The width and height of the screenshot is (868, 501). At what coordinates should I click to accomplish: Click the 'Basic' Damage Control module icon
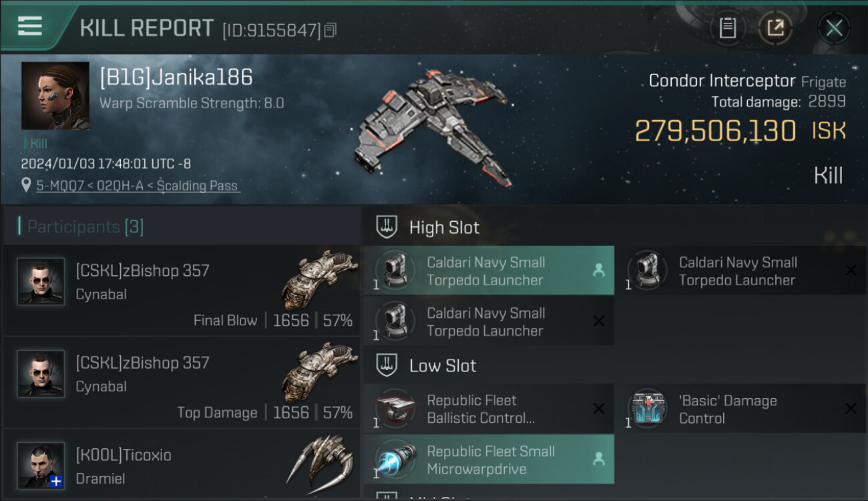coord(648,409)
